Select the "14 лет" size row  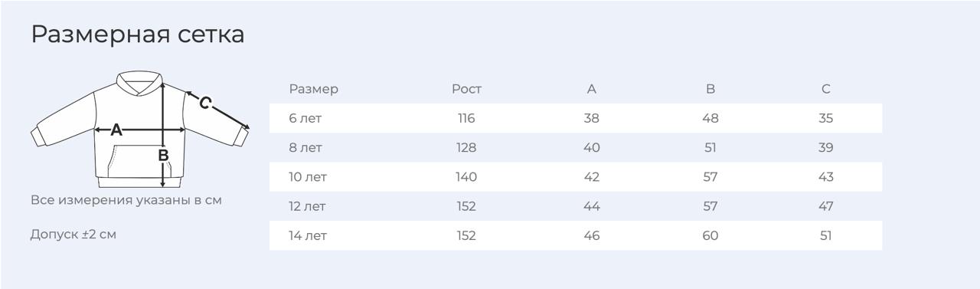coord(576,235)
